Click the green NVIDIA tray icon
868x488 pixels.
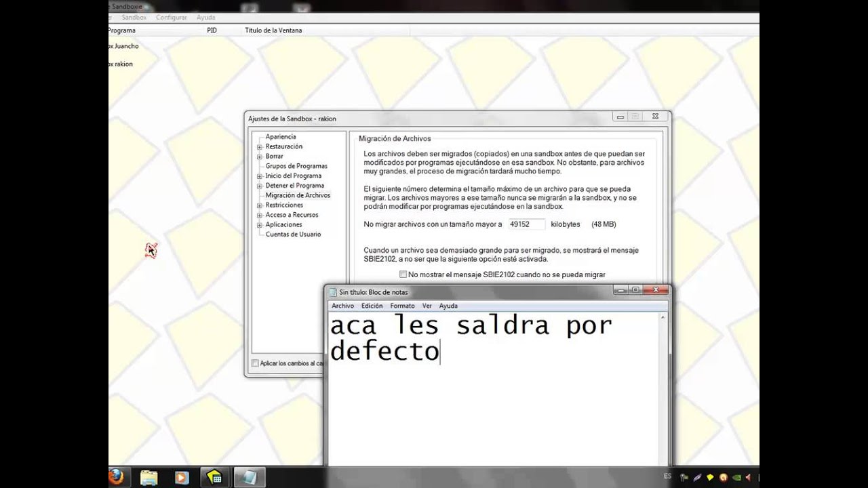pyautogui.click(x=737, y=477)
